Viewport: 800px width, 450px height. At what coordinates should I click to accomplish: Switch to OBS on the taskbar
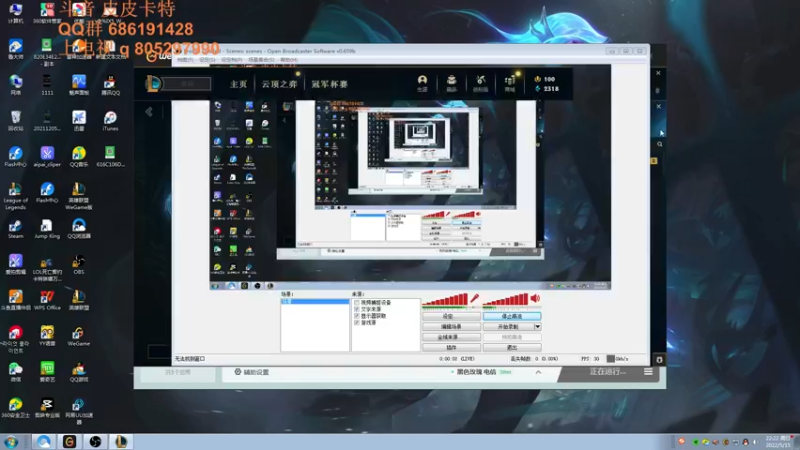[x=95, y=441]
